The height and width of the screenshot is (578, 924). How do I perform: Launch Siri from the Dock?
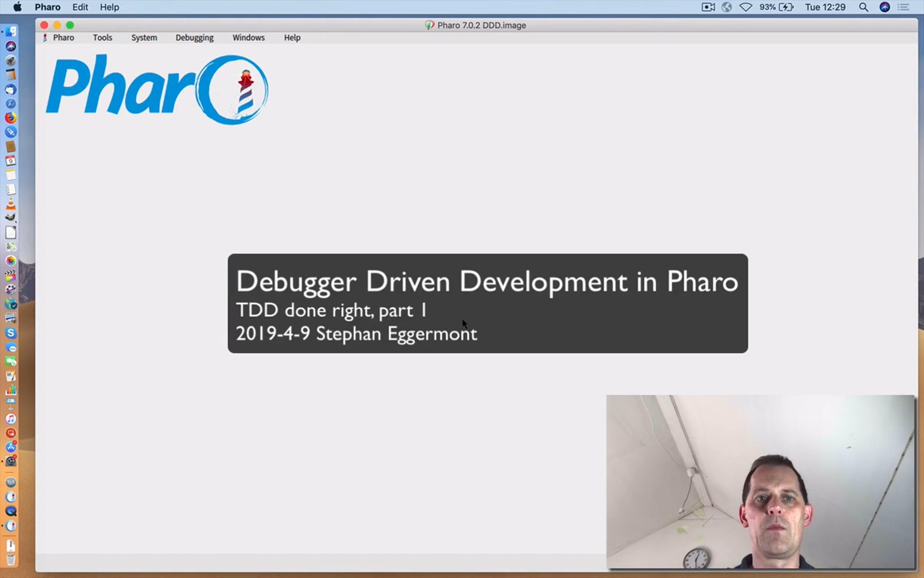(x=11, y=46)
